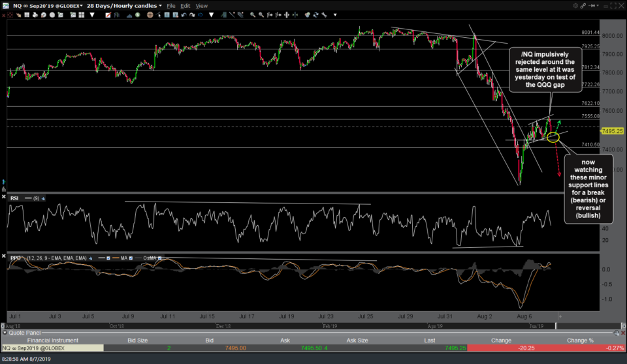Toggle full-screen chart window button
627x364 pixels.
click(613, 6)
